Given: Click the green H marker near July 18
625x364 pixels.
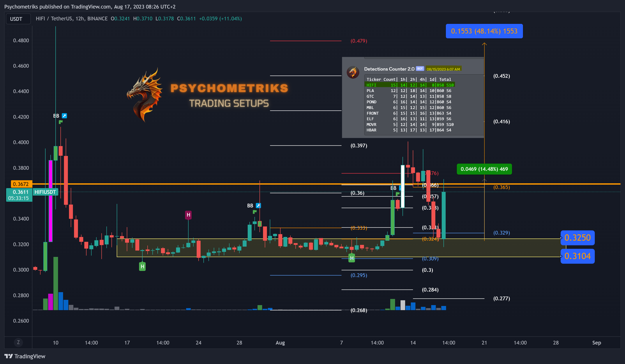Looking at the screenshot, I should 142,267.
